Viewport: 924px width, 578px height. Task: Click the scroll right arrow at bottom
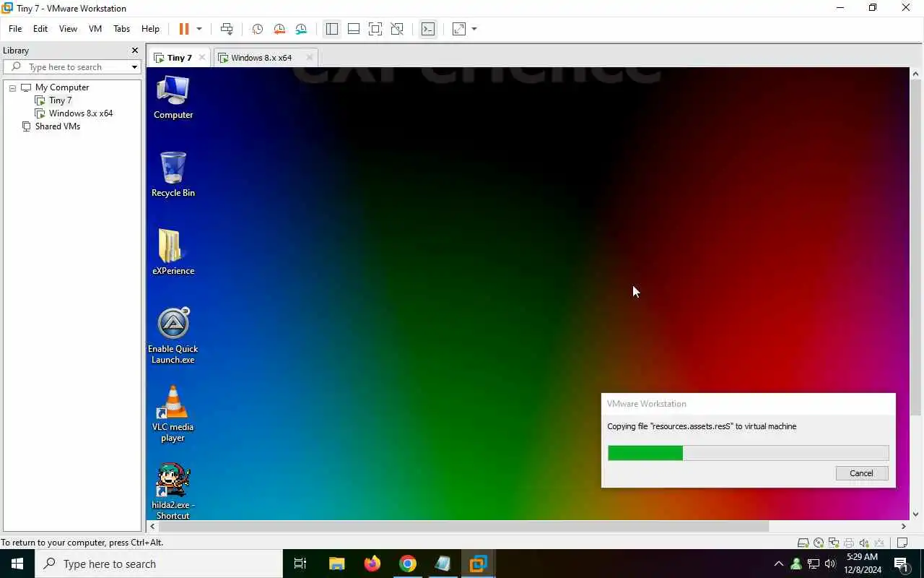click(903, 526)
